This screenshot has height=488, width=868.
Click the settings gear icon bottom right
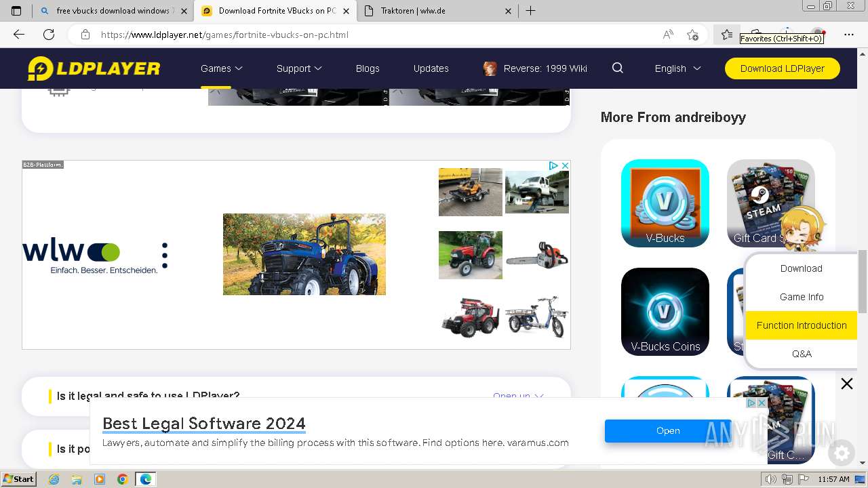(842, 453)
